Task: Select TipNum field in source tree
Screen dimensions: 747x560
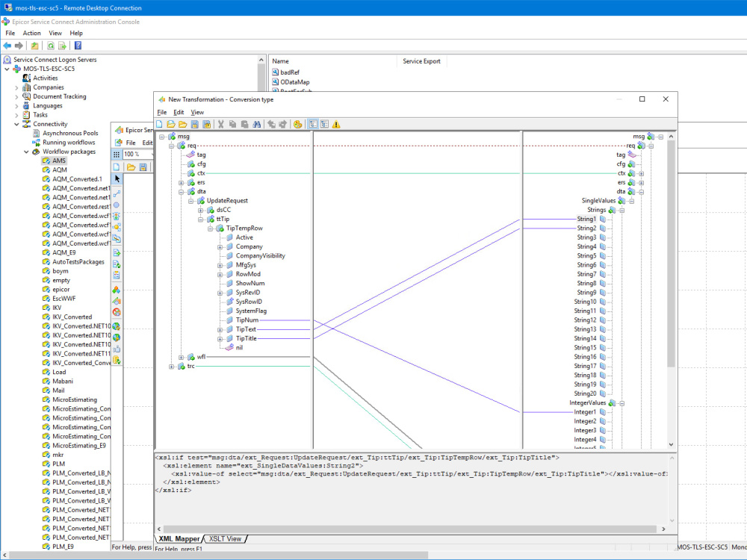Action: tap(247, 320)
